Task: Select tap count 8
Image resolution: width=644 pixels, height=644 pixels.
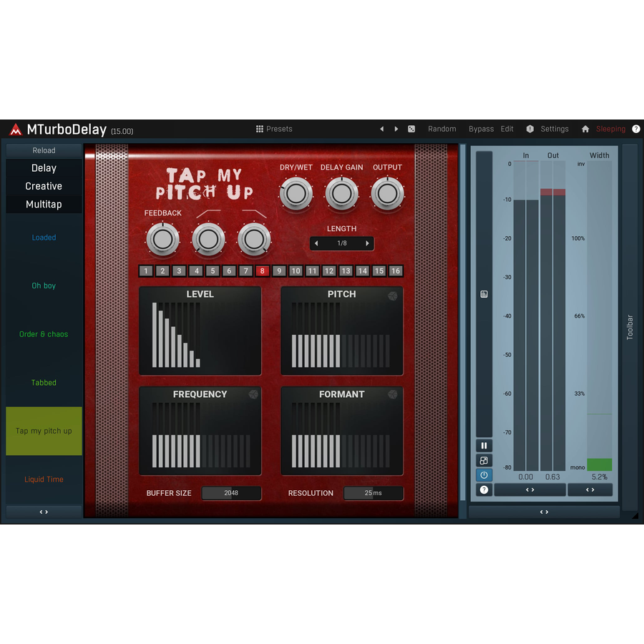Action: coord(263,271)
